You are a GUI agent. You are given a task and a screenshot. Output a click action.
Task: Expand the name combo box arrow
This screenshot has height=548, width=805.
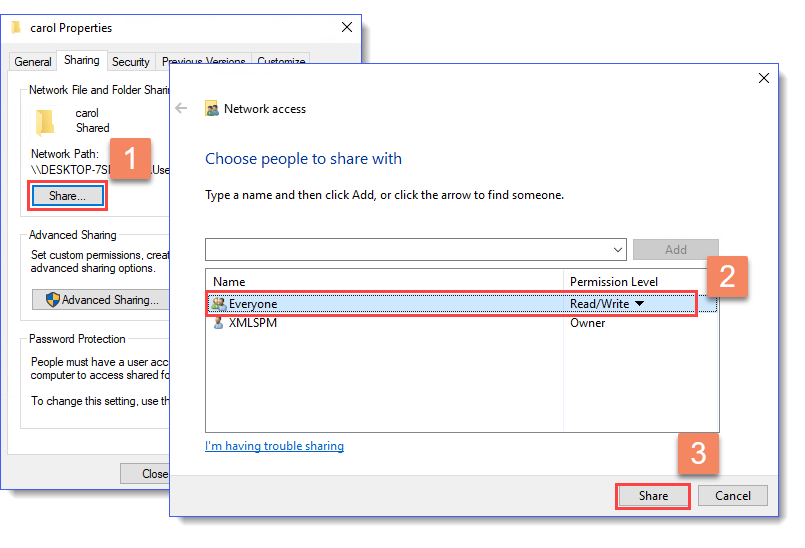pyautogui.click(x=616, y=249)
